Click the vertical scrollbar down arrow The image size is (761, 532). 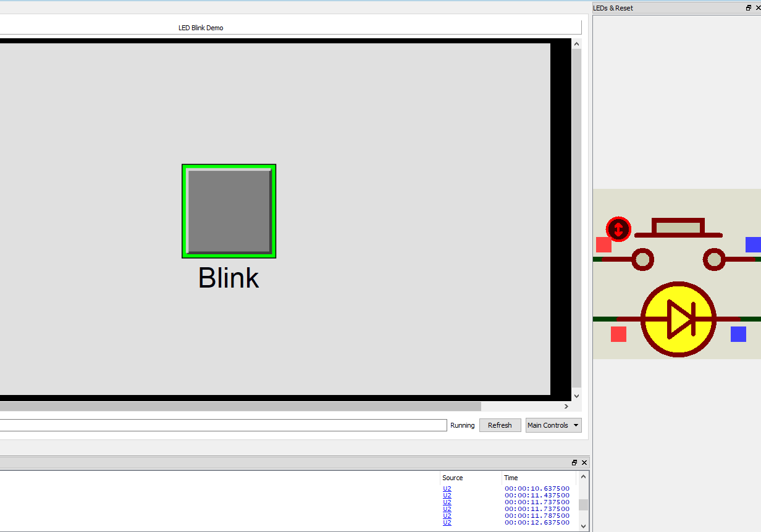(x=576, y=396)
